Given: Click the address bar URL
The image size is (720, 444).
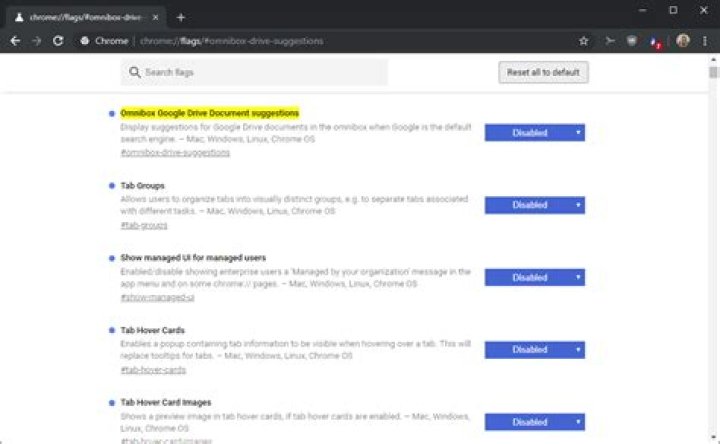Looking at the screenshot, I should (x=231, y=41).
